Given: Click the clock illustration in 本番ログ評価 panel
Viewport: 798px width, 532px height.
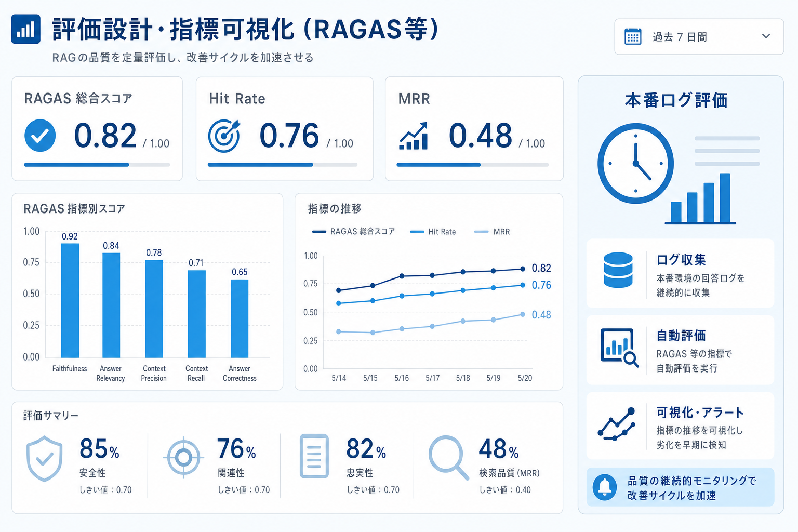Looking at the screenshot, I should (635, 163).
